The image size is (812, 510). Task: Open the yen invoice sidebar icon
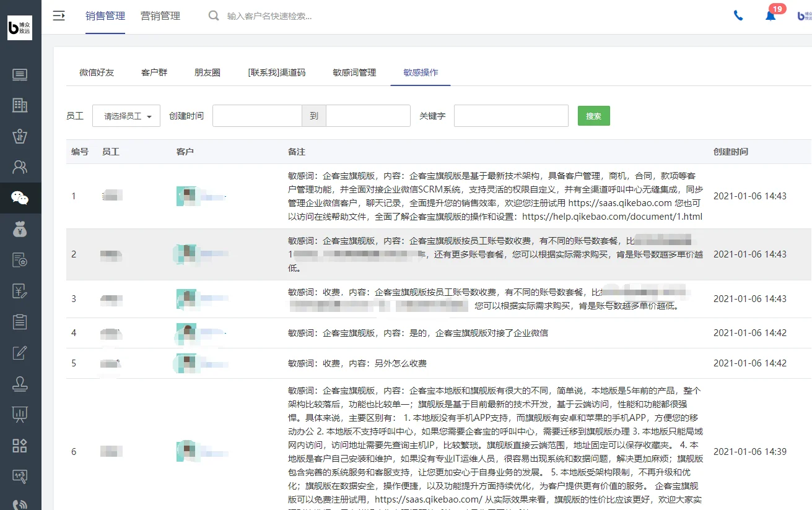20,291
